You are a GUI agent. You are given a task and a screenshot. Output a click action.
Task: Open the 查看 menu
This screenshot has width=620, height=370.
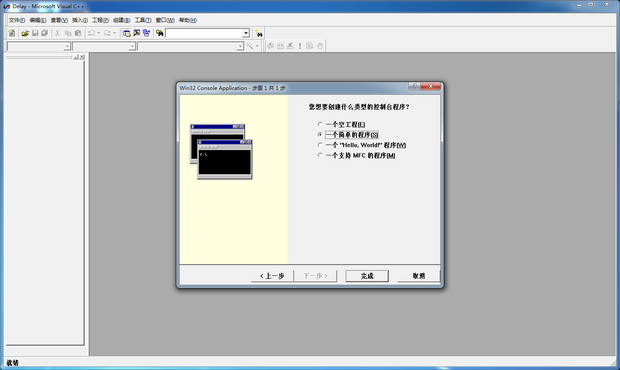pyautogui.click(x=59, y=20)
